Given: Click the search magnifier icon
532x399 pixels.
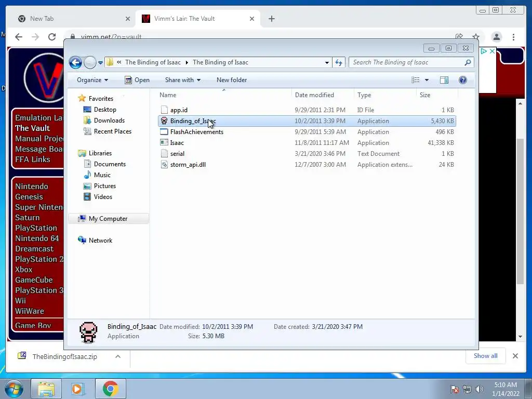Looking at the screenshot, I should 468,62.
